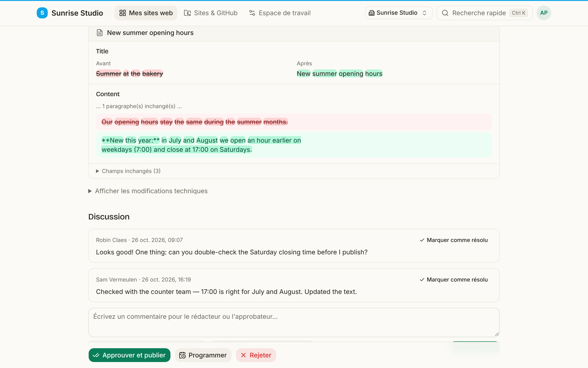
Task: Expand Afficher les modifications techniques
Action: pyautogui.click(x=148, y=191)
